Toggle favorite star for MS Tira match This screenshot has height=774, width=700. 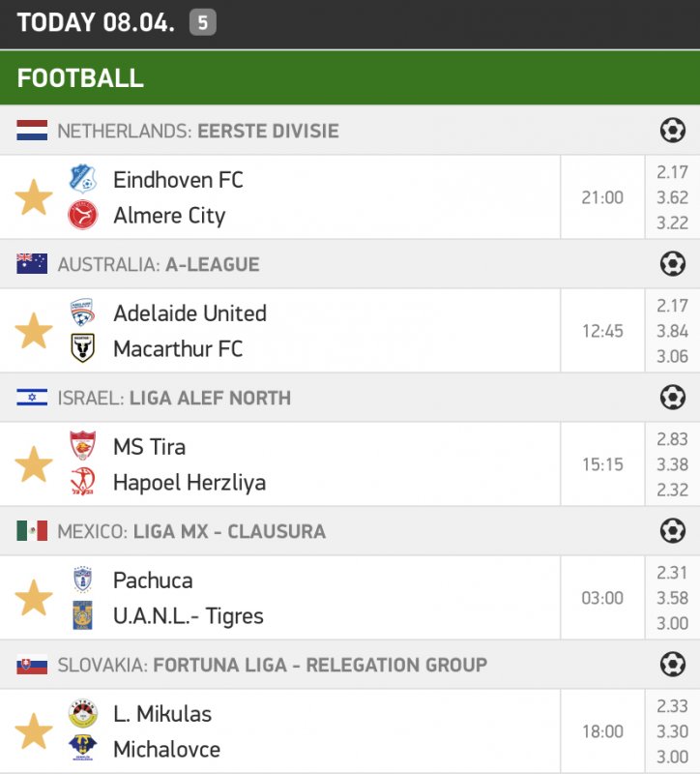(x=34, y=464)
